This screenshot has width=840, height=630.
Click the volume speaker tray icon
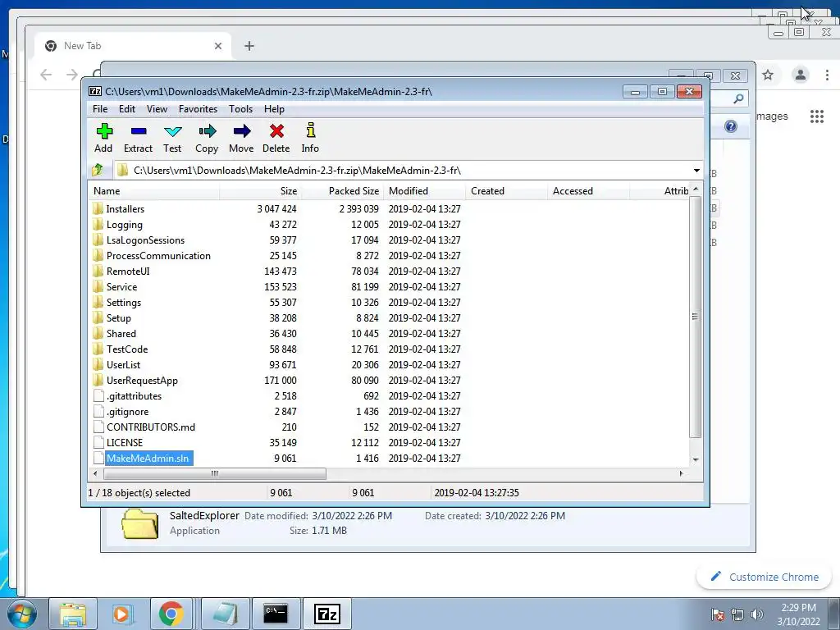(x=757, y=614)
